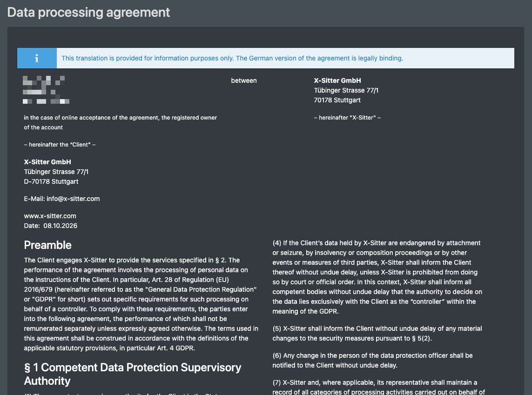Click paragraph (4) about attachment or seizure
This screenshot has width=532, height=395.
(x=377, y=277)
